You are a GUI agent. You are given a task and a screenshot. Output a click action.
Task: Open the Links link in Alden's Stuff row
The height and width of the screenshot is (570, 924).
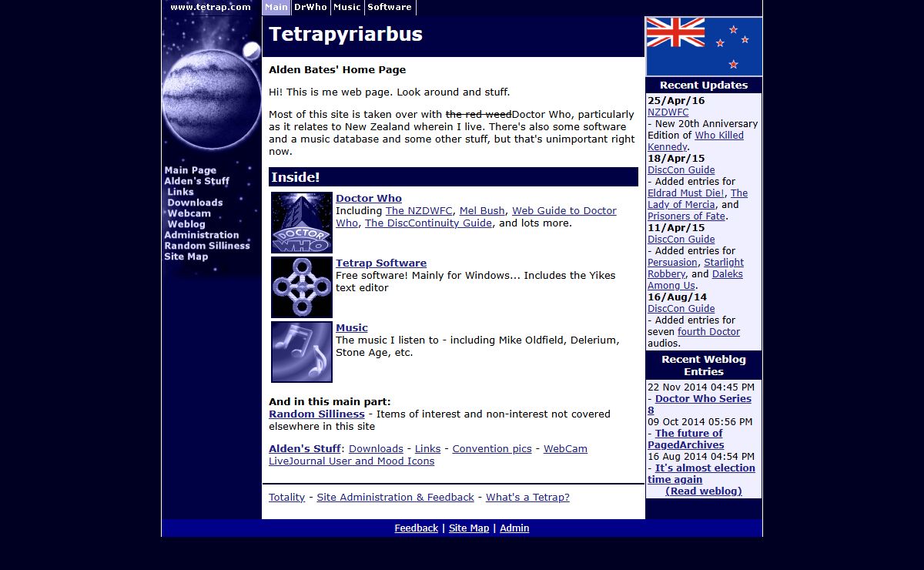point(428,448)
